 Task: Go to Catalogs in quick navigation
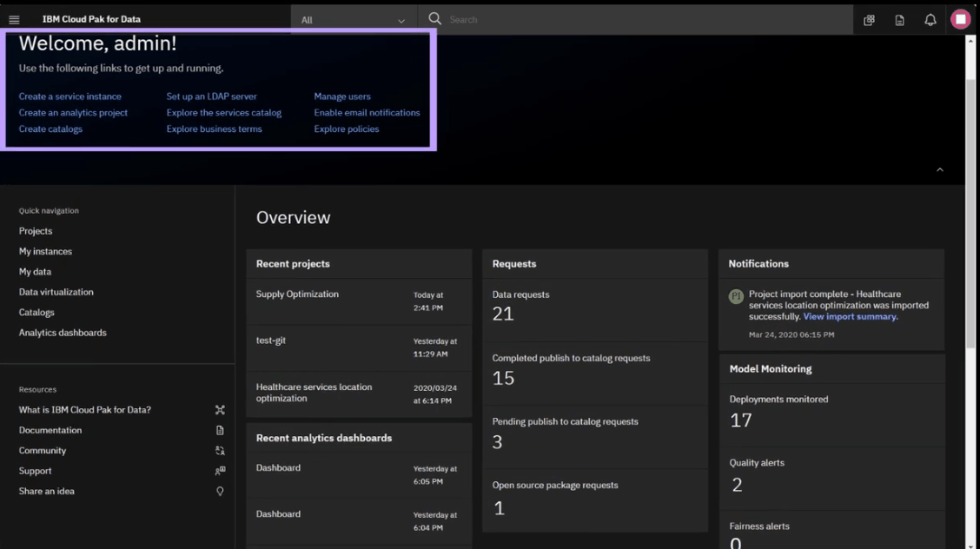click(x=36, y=312)
